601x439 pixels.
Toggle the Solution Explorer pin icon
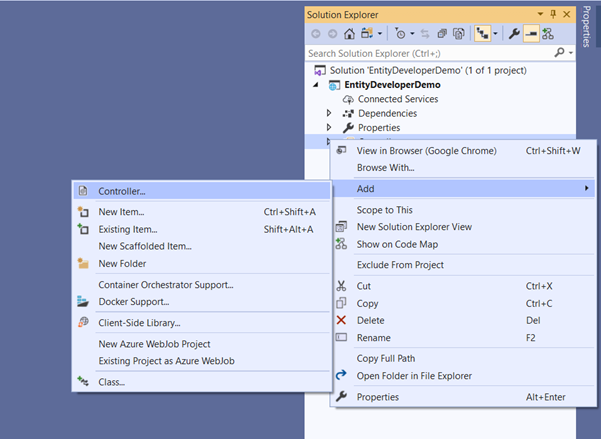(553, 15)
